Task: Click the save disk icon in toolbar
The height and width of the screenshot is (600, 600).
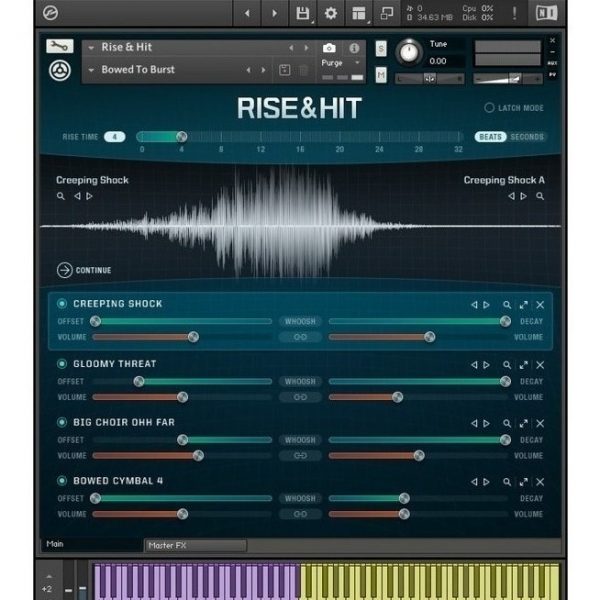Action: [x=303, y=13]
